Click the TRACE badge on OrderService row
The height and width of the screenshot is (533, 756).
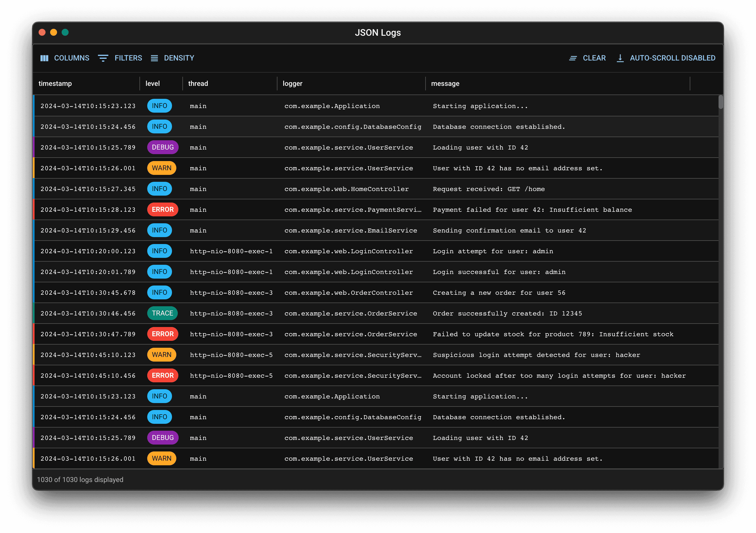tap(162, 313)
